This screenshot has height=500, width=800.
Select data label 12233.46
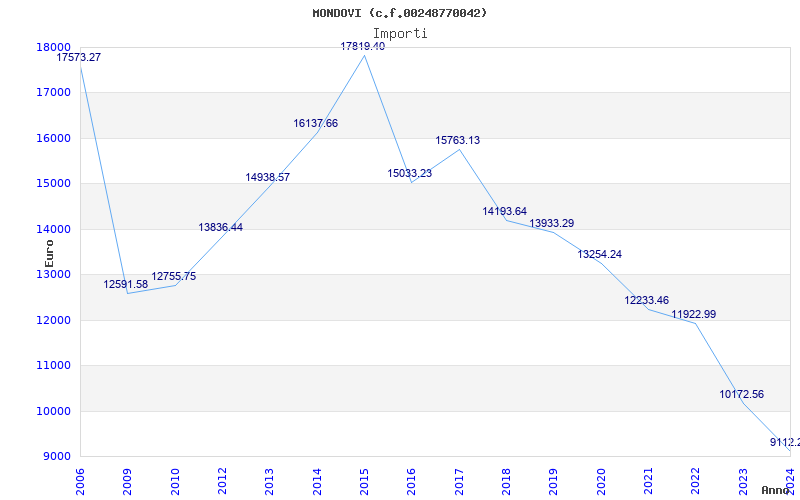[646, 301]
